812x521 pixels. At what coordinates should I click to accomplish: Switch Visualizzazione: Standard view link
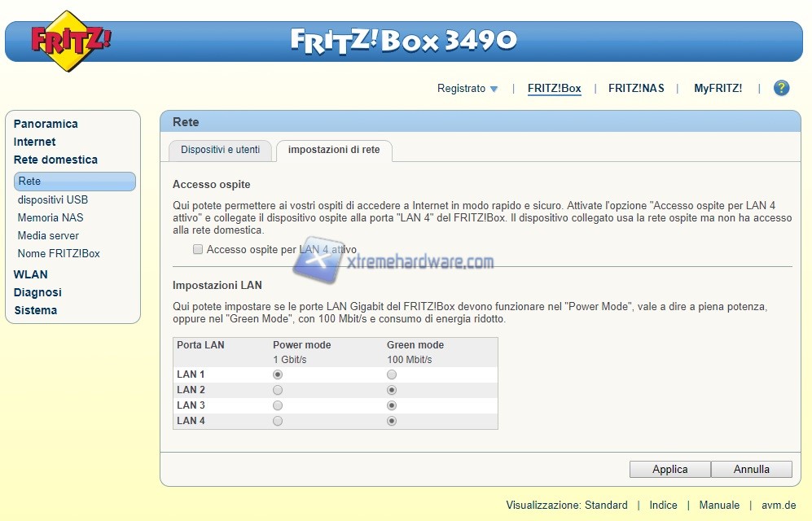pyautogui.click(x=566, y=505)
